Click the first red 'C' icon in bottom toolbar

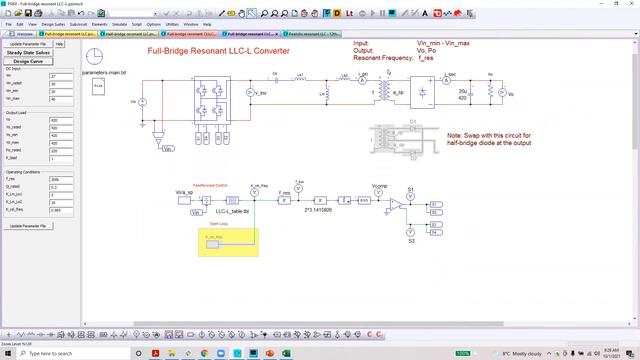(369, 335)
